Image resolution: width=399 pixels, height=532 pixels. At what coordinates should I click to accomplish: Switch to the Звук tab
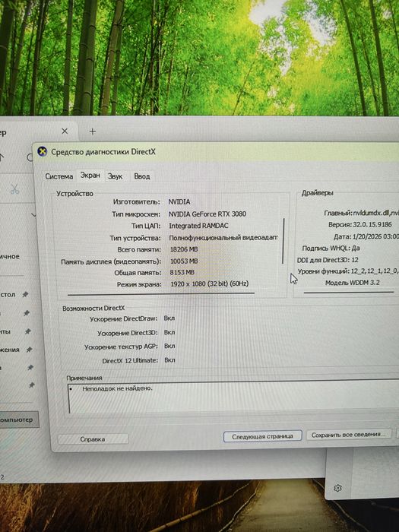point(115,176)
